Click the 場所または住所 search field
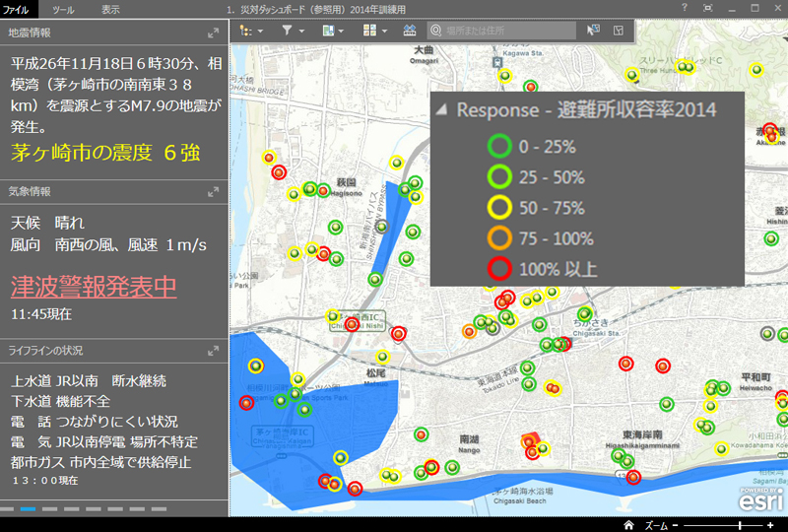788x532 pixels. pos(507,32)
